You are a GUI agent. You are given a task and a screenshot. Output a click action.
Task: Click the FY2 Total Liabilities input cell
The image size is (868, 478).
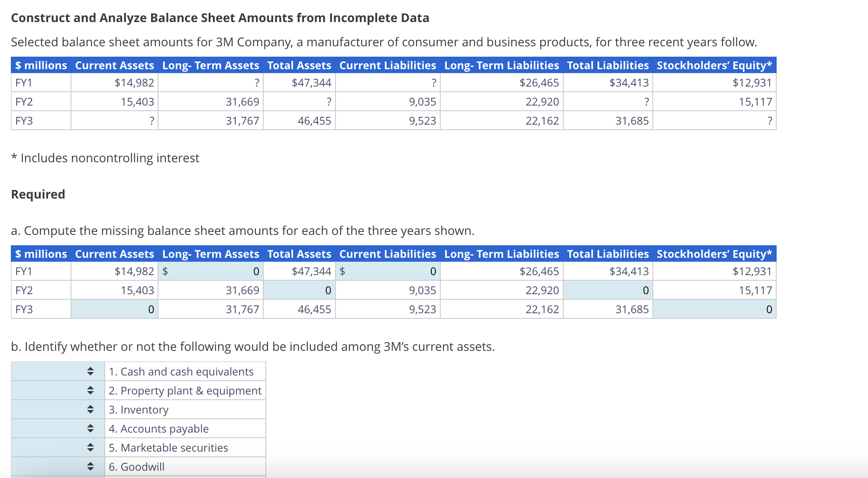coord(608,290)
